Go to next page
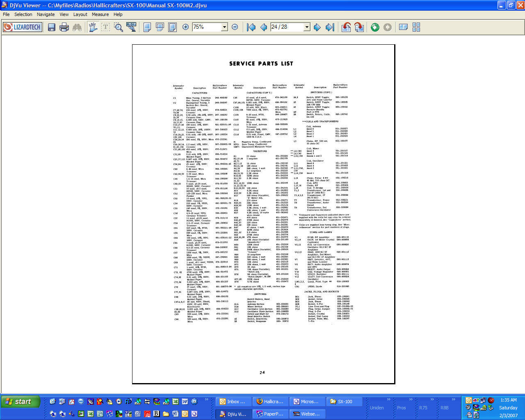This screenshot has width=525, height=420. click(x=317, y=27)
